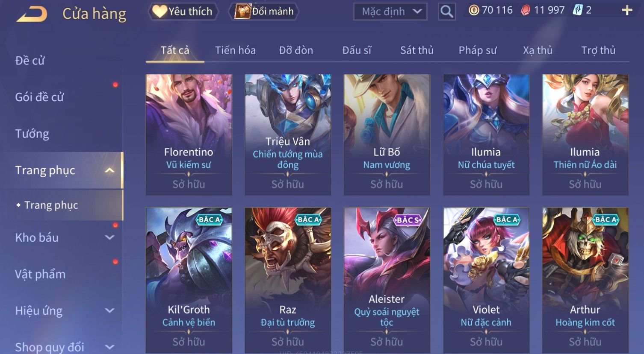The width and height of the screenshot is (644, 354).
Task: Open Violet Nữ đặc cảnh skin card
Action: click(x=486, y=280)
